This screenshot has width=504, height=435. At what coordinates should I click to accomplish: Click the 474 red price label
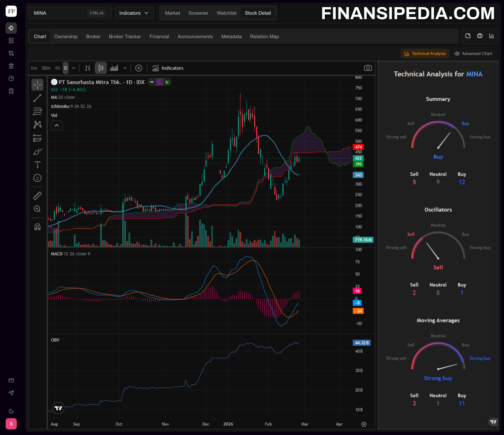click(x=358, y=147)
